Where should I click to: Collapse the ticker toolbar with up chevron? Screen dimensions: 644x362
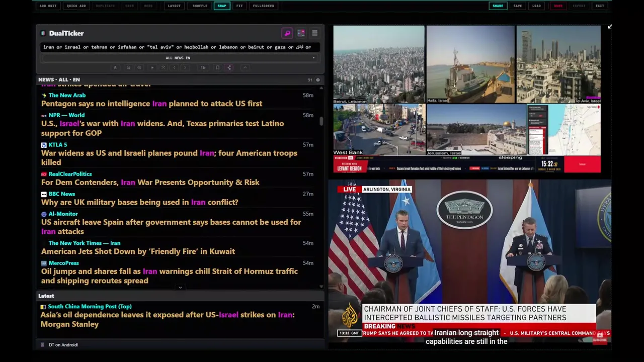pos(245,67)
